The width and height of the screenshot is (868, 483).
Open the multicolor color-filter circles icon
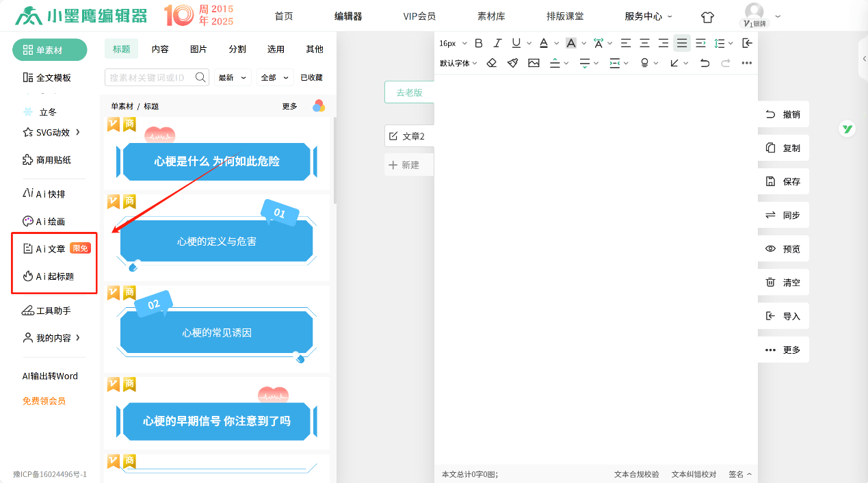[x=319, y=106]
